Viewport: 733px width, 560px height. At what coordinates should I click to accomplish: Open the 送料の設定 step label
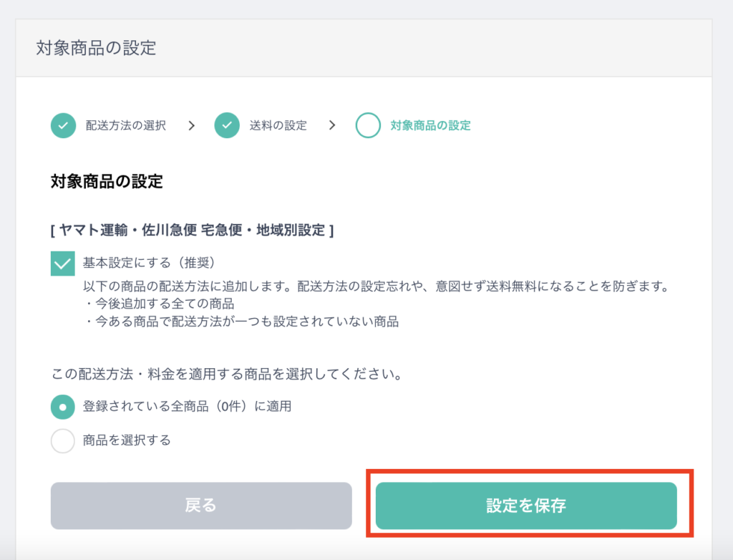click(278, 125)
